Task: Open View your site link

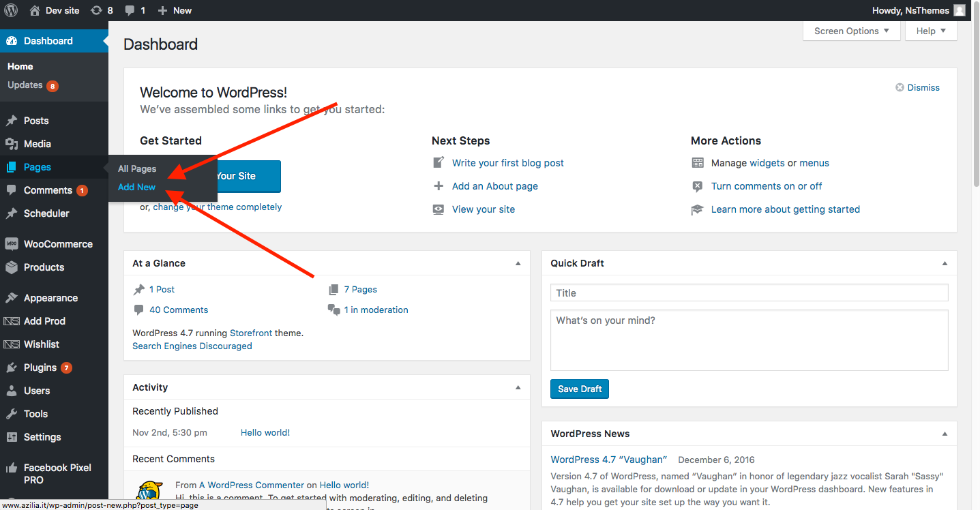Action: point(484,209)
